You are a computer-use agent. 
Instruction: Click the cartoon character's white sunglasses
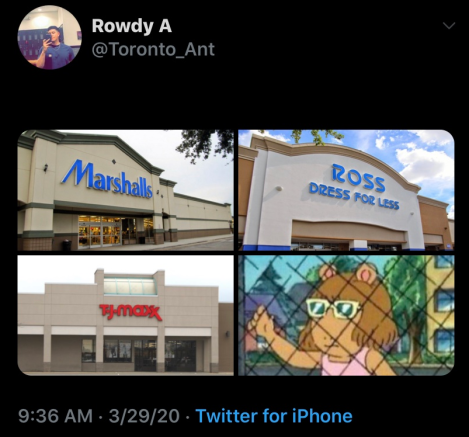click(x=333, y=308)
